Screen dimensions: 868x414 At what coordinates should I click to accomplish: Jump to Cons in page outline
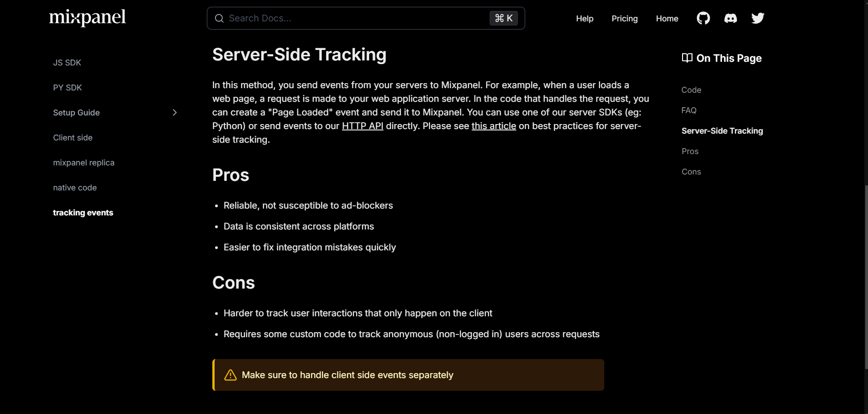(691, 172)
